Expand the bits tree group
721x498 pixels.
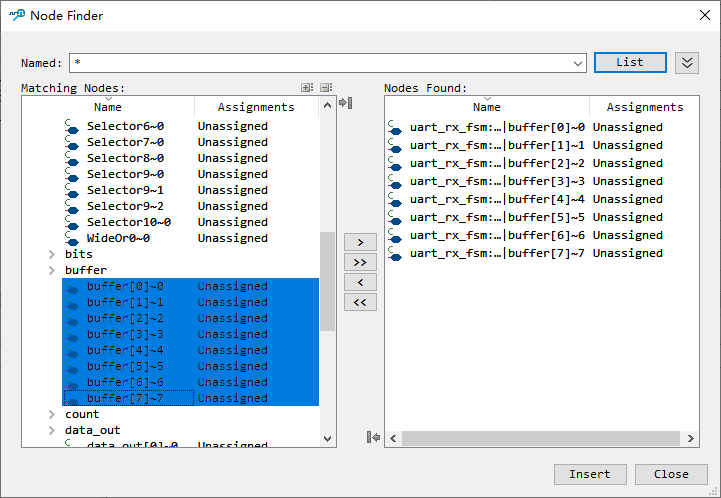tap(52, 254)
